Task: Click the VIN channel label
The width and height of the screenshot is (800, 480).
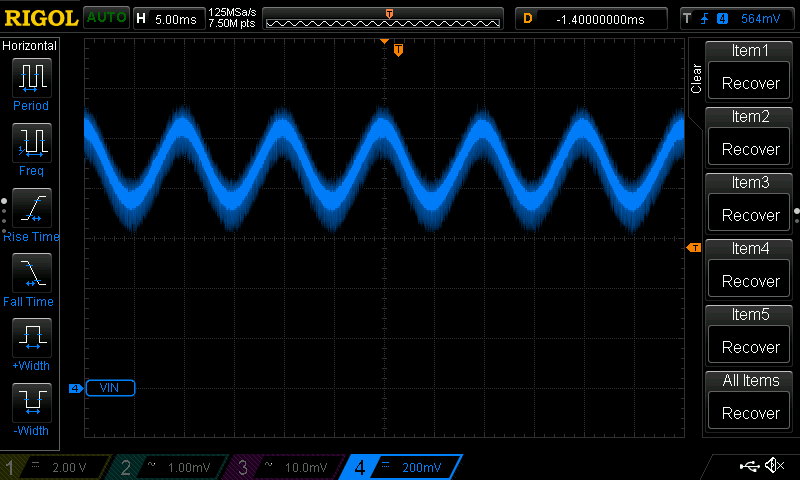Action: pos(110,388)
